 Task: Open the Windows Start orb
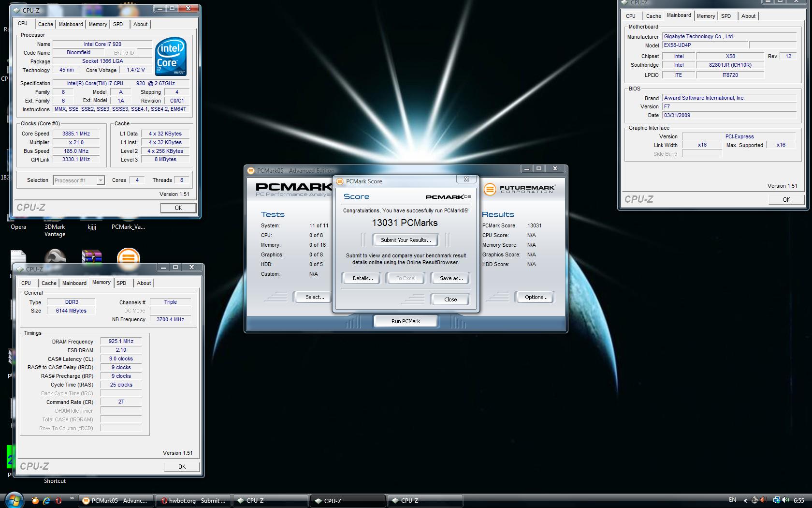coord(14,500)
